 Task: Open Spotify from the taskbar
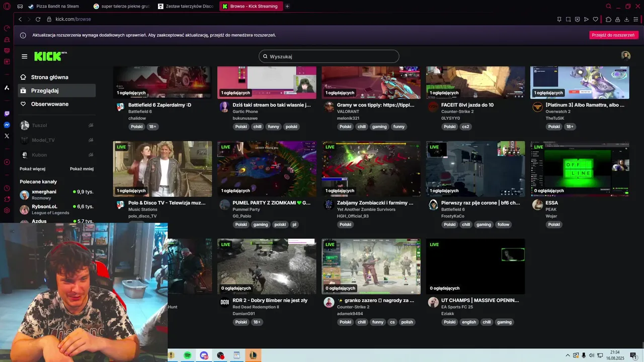click(187, 355)
